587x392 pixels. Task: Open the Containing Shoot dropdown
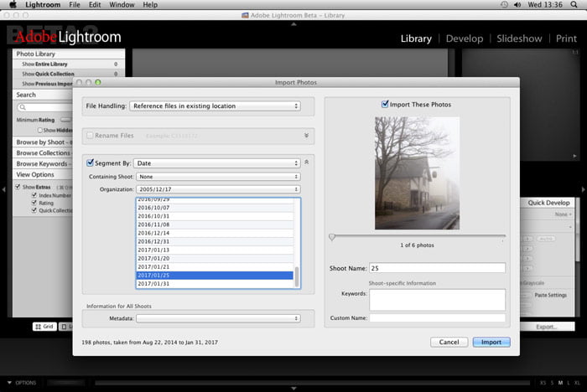218,177
